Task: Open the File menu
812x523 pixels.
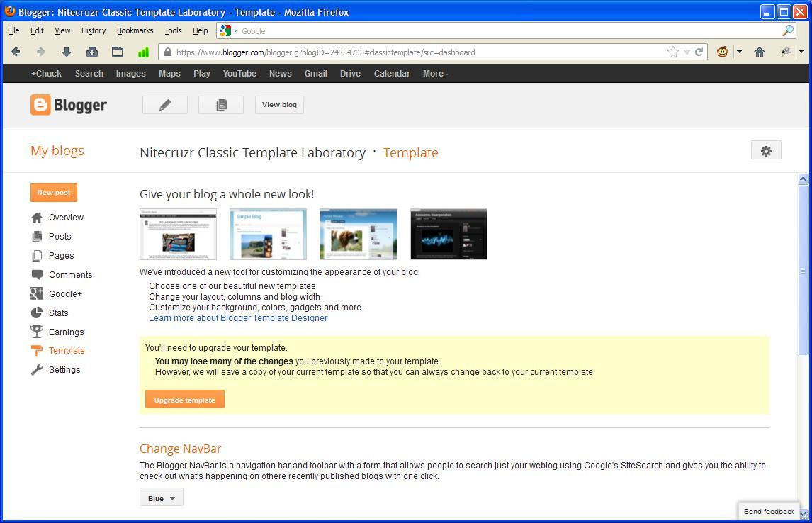Action: point(13,30)
